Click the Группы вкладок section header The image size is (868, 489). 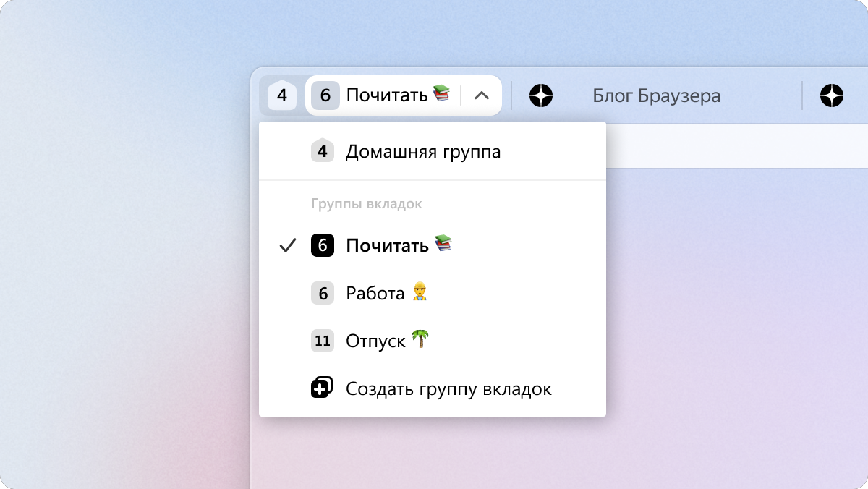click(367, 204)
